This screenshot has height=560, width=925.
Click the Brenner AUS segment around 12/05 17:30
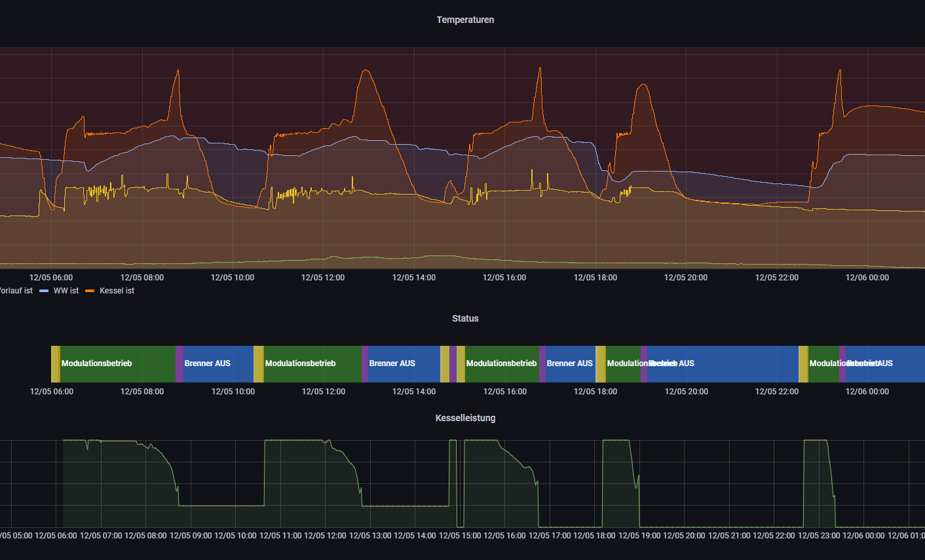[x=570, y=364]
